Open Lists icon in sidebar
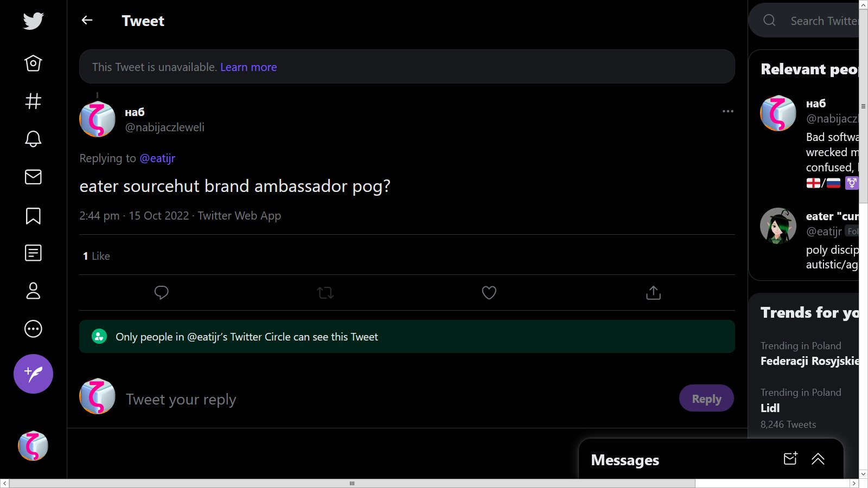868x488 pixels. [x=33, y=253]
